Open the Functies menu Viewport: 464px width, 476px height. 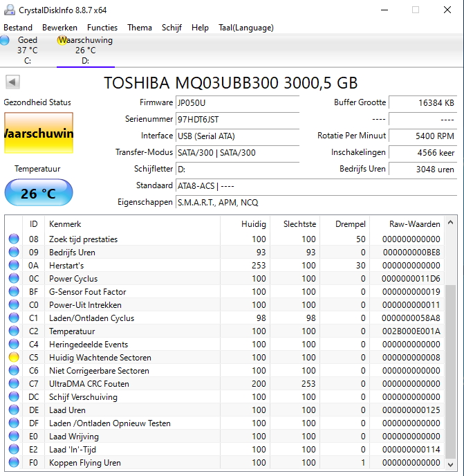coord(102,28)
